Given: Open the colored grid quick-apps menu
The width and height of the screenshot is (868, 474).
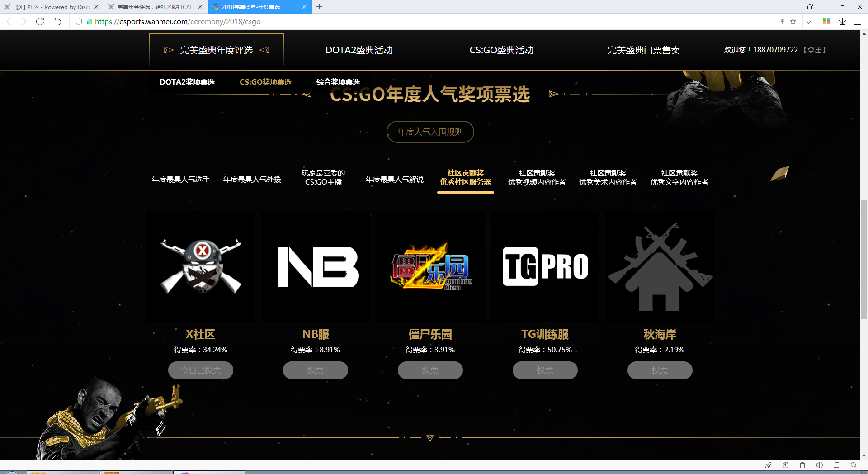Looking at the screenshot, I should pos(827,21).
